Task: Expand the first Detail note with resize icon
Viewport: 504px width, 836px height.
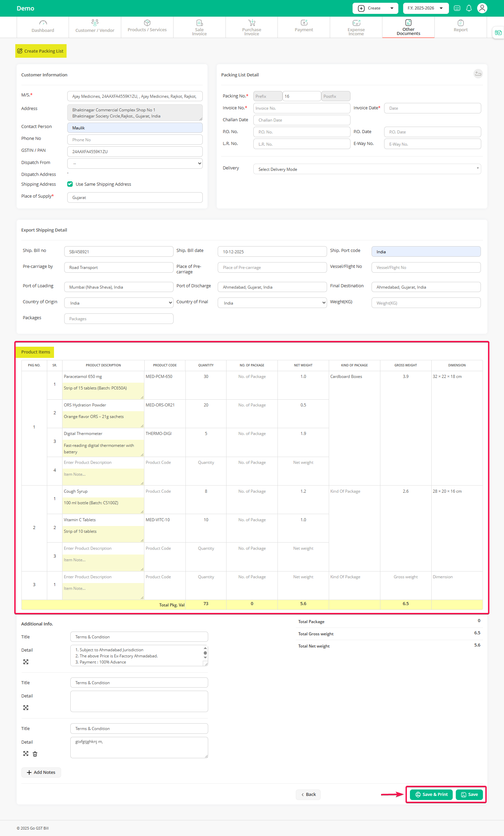Action: [x=26, y=662]
